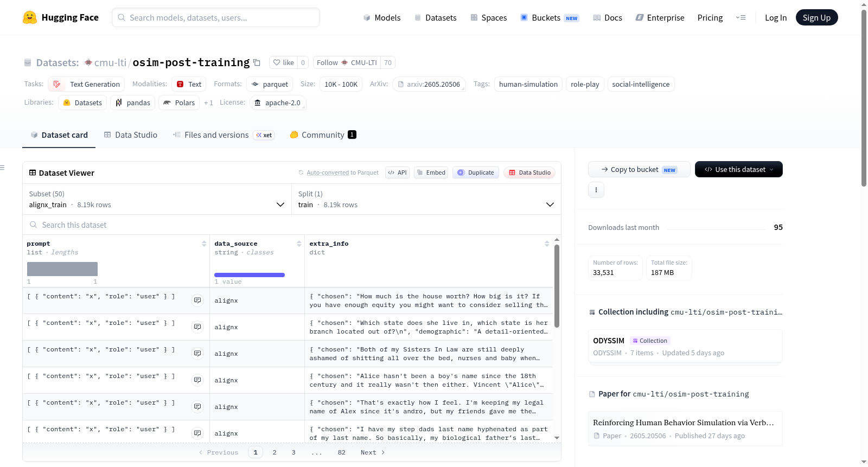The width and height of the screenshot is (868, 467).
Task: Go to page 3 of the table
Action: point(293,452)
